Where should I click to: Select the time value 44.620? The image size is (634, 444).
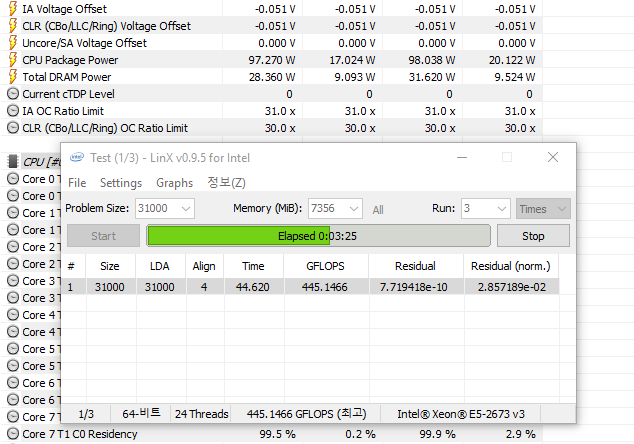pyautogui.click(x=253, y=287)
